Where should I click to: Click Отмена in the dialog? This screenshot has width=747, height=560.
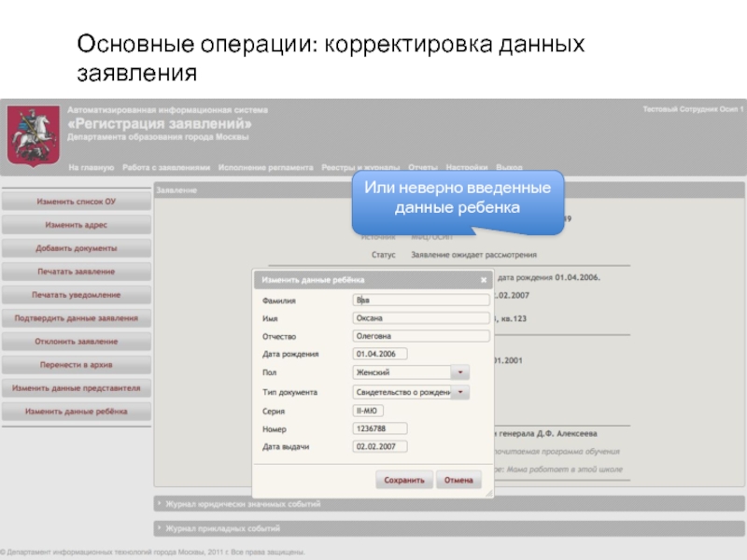point(458,480)
